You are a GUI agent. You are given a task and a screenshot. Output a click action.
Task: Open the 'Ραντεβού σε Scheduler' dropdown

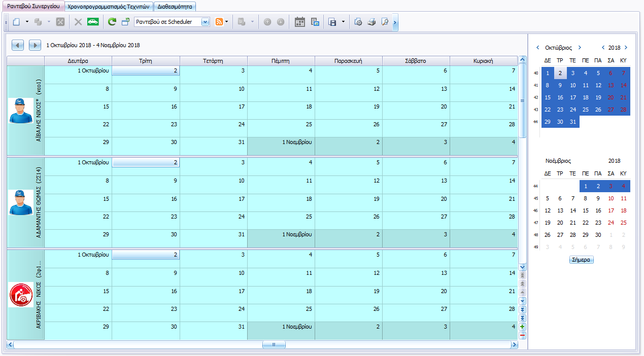[x=206, y=22]
